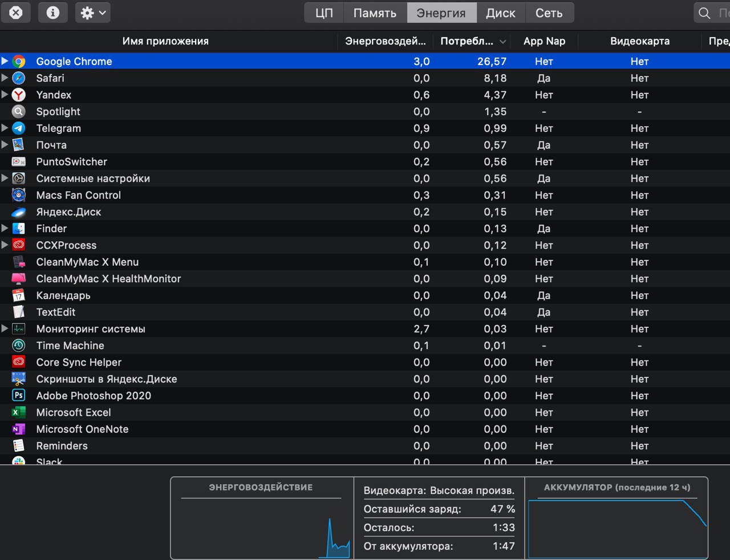Click the CCXProcess app icon
Image resolution: width=730 pixels, height=560 pixels.
pyautogui.click(x=19, y=245)
